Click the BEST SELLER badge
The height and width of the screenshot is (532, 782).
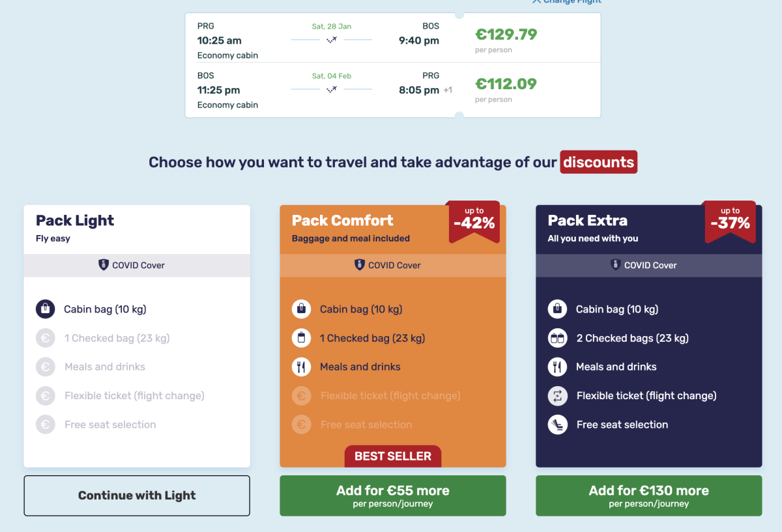[392, 456]
